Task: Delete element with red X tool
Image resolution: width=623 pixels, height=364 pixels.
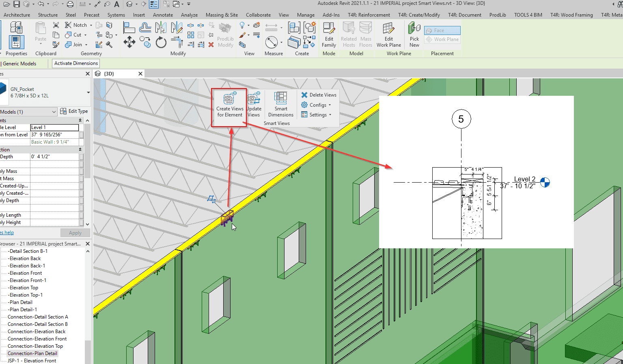Action: click(211, 45)
